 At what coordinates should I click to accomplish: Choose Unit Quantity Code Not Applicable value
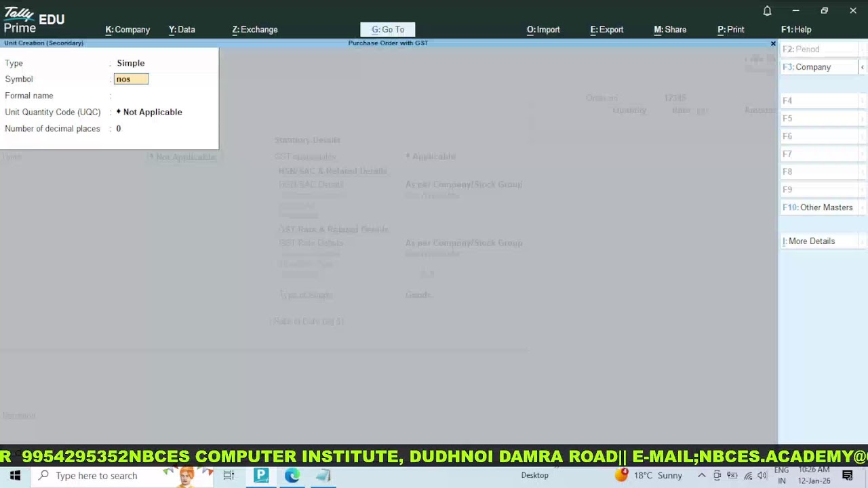coord(149,112)
